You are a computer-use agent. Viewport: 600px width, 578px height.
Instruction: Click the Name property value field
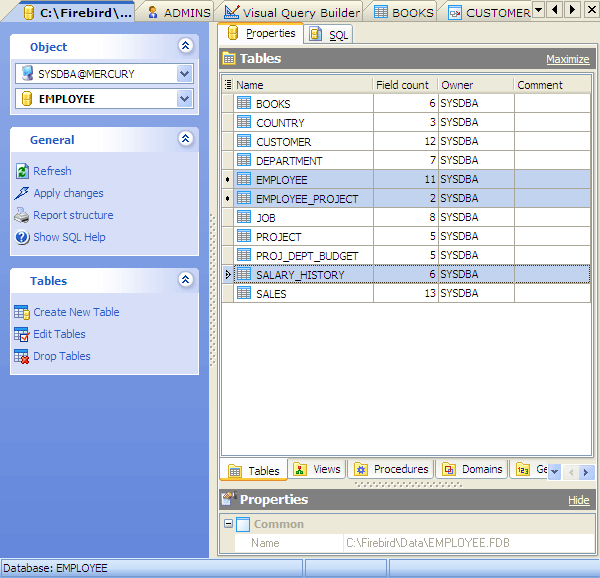(468, 543)
